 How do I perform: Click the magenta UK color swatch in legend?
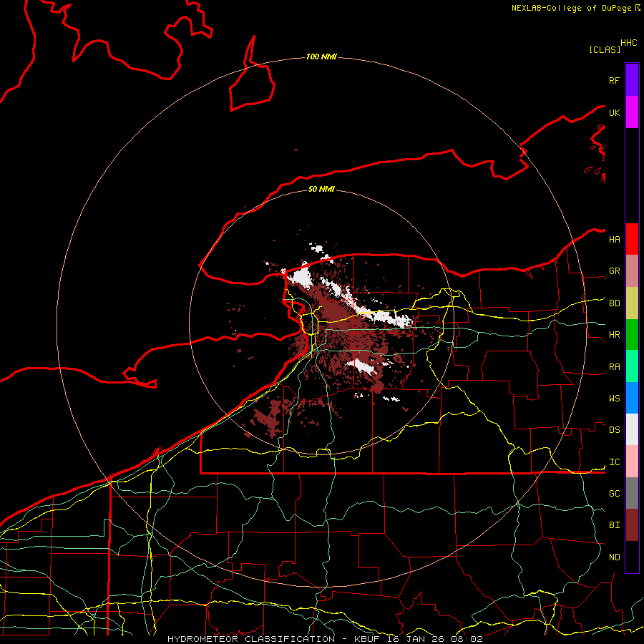point(632,112)
